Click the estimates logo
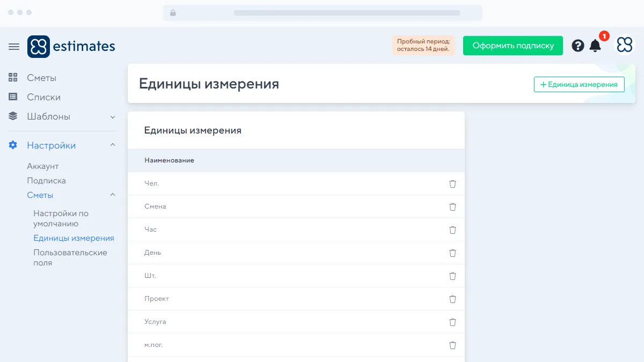 tap(71, 46)
